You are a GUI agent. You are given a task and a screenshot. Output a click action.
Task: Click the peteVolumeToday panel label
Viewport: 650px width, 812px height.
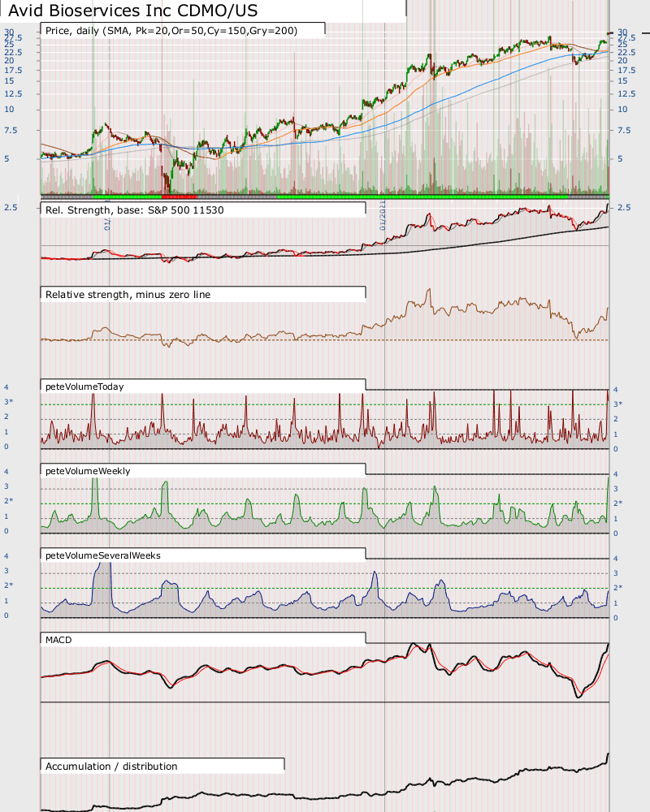84,387
